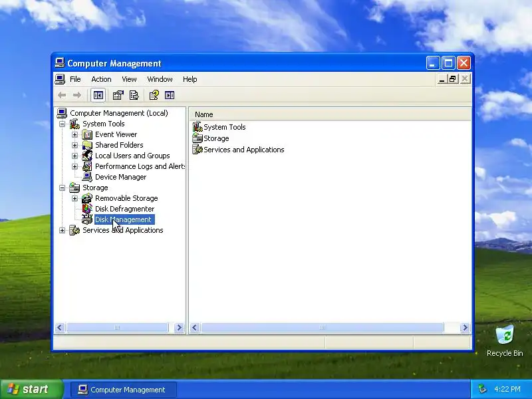Screen dimensions: 532x399
Task: Open the Help menu
Action: click(x=190, y=79)
